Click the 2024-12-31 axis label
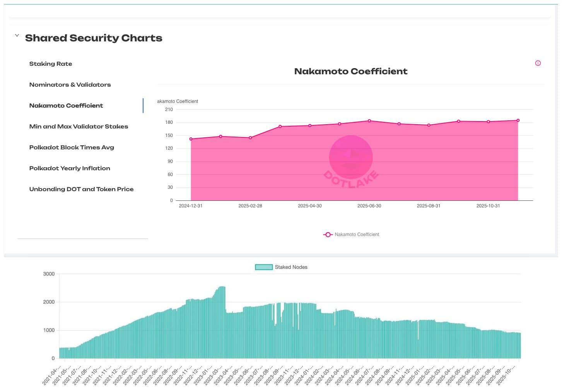This screenshot has width=562, height=392. click(x=191, y=205)
